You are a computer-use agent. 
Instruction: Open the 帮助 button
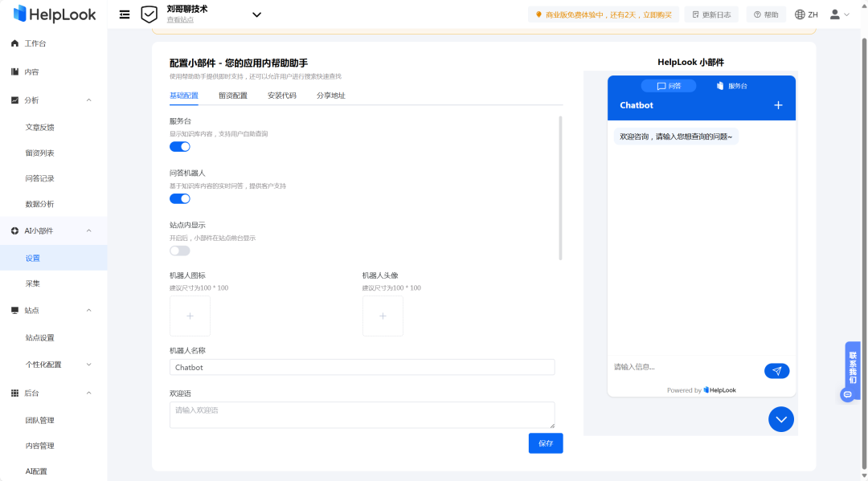click(766, 15)
